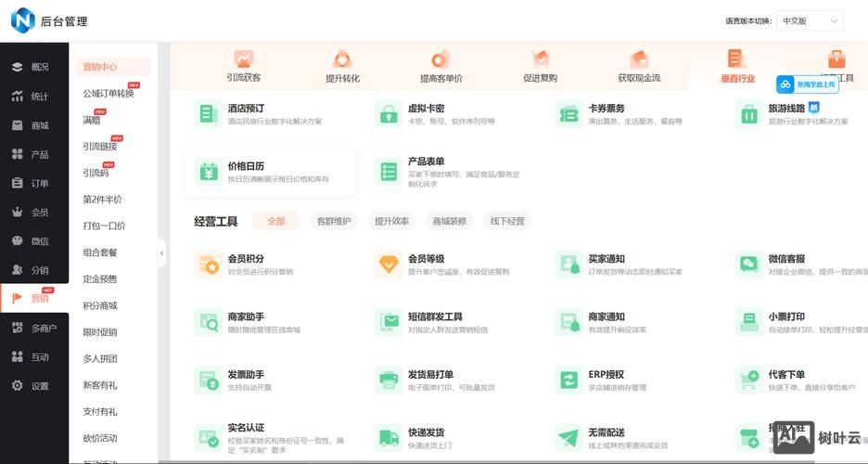Click the 商家通知 icon
The width and height of the screenshot is (868, 464).
569,322
